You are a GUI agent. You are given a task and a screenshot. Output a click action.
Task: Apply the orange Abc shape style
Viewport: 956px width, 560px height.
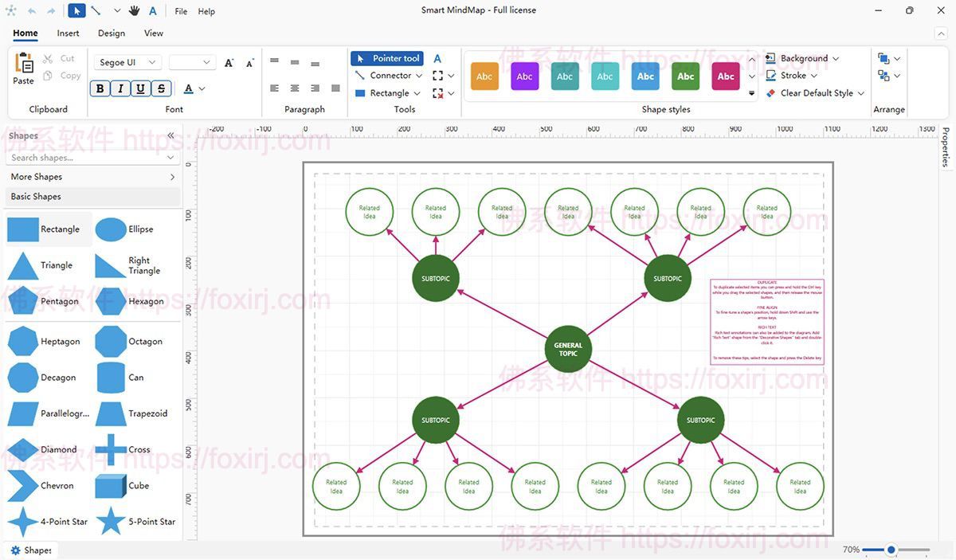point(484,76)
